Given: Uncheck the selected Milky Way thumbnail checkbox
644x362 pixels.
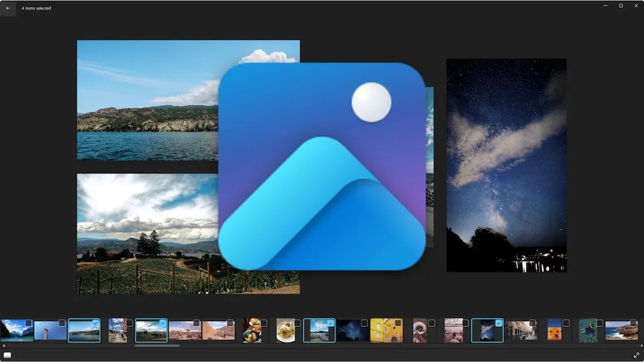Looking at the screenshot, I should pos(499,324).
